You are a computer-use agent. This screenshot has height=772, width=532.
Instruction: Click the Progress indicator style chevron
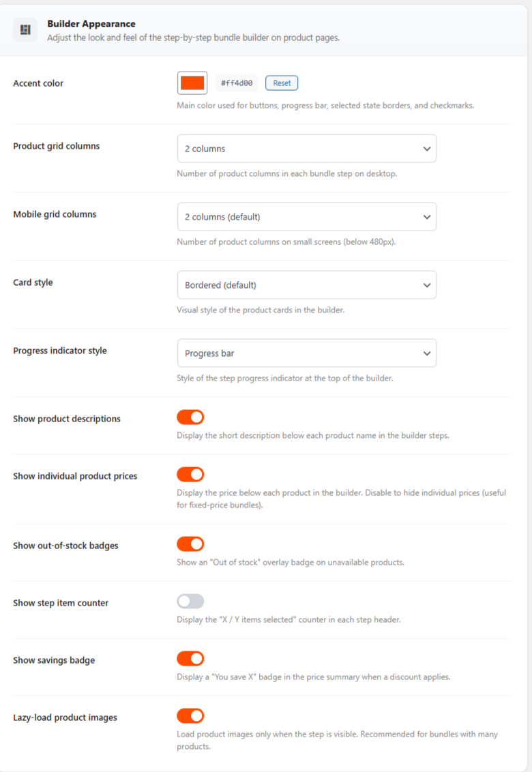tap(427, 353)
